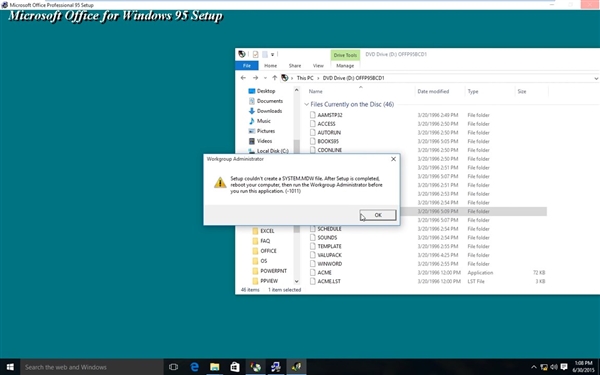Go forward with Explorer's forward arrow

pyautogui.click(x=255, y=78)
